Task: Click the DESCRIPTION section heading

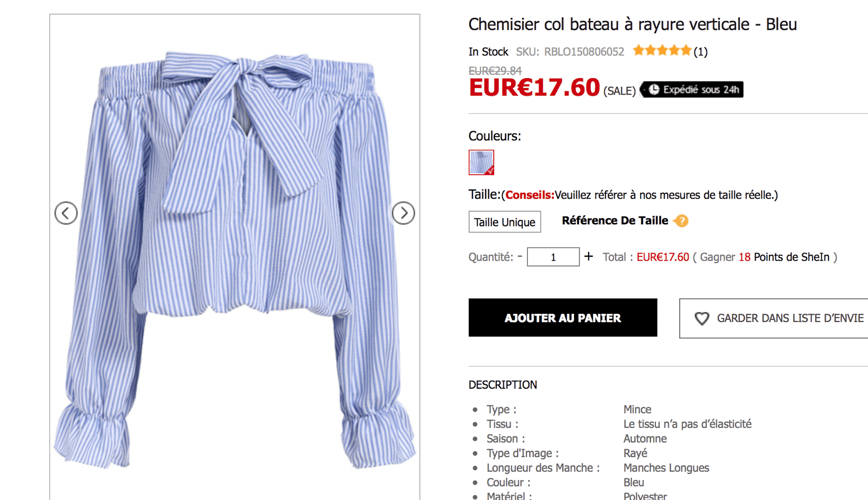Action: (x=502, y=385)
